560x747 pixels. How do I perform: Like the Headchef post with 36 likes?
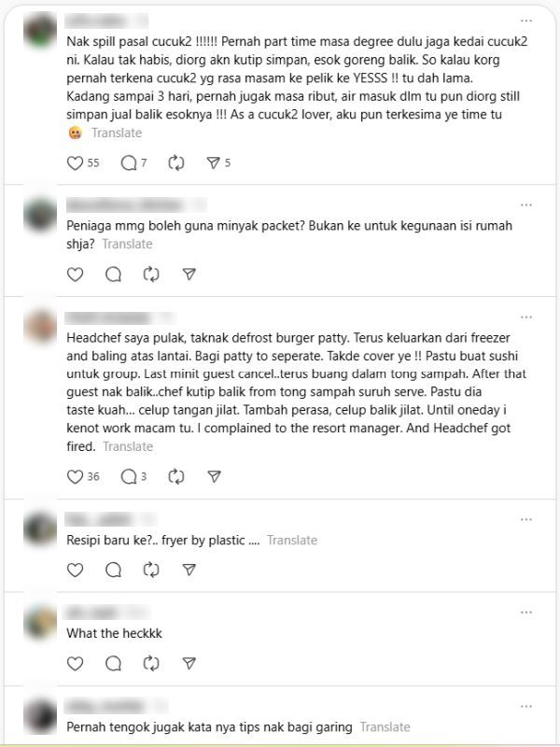click(76, 476)
